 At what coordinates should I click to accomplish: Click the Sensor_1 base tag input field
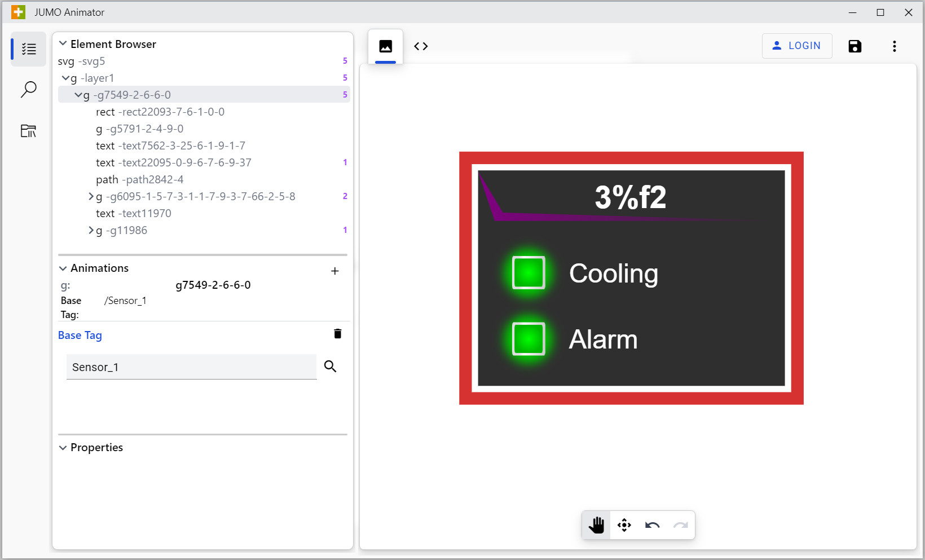(191, 367)
